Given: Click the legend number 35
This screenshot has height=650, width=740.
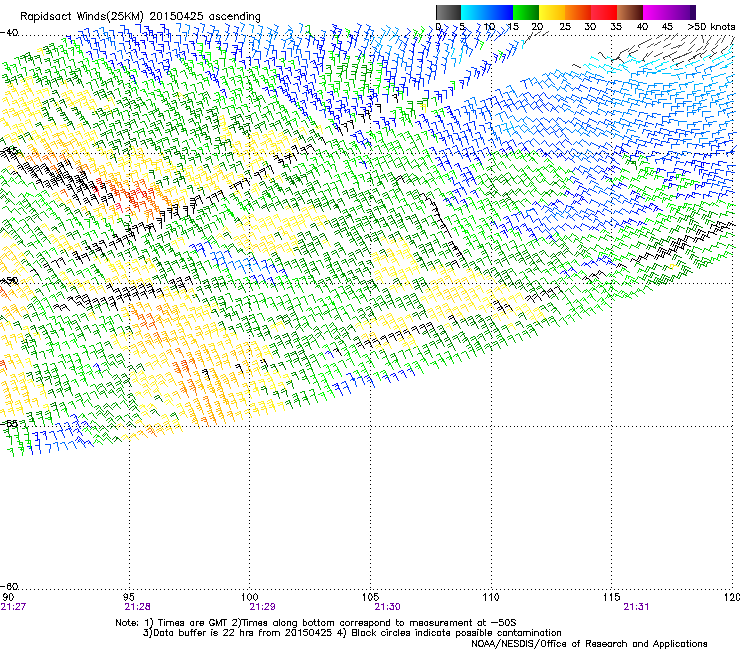Looking at the screenshot, I should tap(616, 26).
